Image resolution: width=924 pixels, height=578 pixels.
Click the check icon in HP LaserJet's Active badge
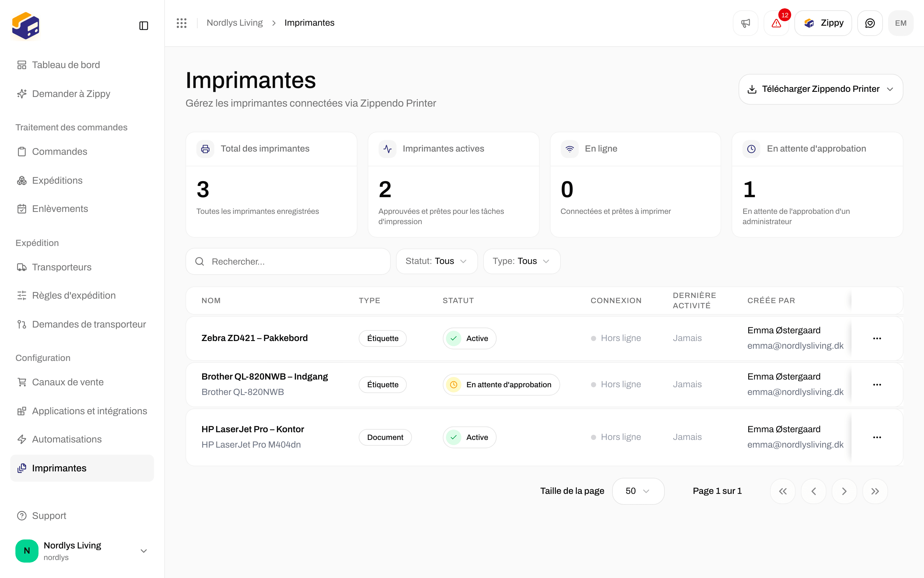point(454,437)
